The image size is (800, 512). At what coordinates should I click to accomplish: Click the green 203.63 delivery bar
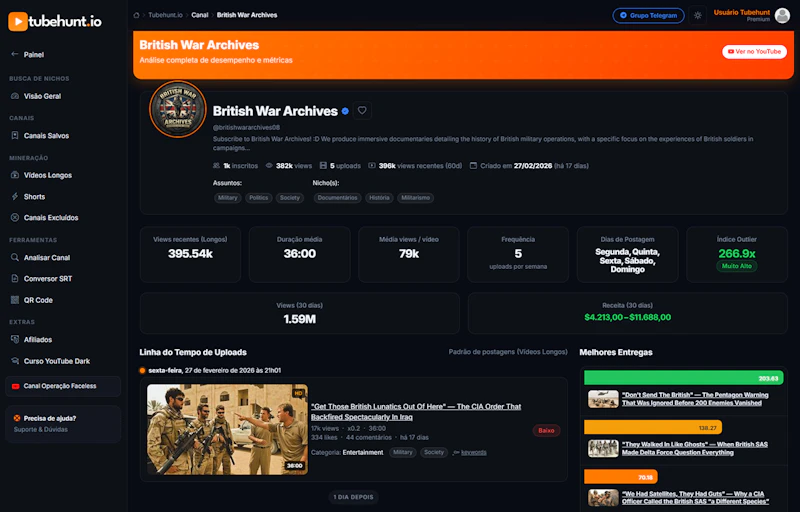684,378
